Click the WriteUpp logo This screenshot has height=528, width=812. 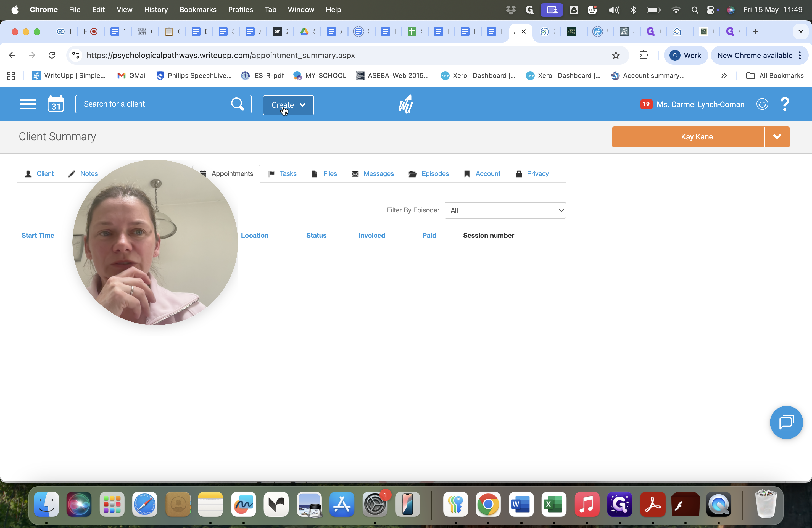point(406,104)
